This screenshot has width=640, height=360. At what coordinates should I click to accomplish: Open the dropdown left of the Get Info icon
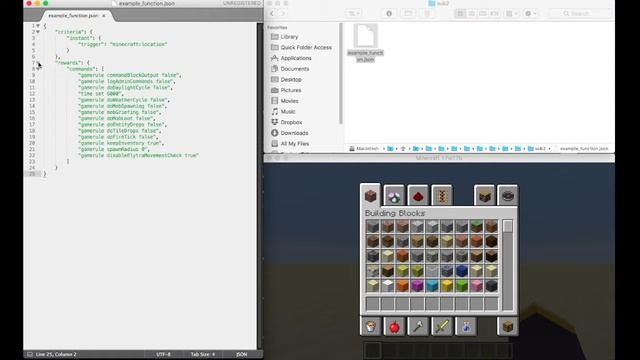[354, 13]
